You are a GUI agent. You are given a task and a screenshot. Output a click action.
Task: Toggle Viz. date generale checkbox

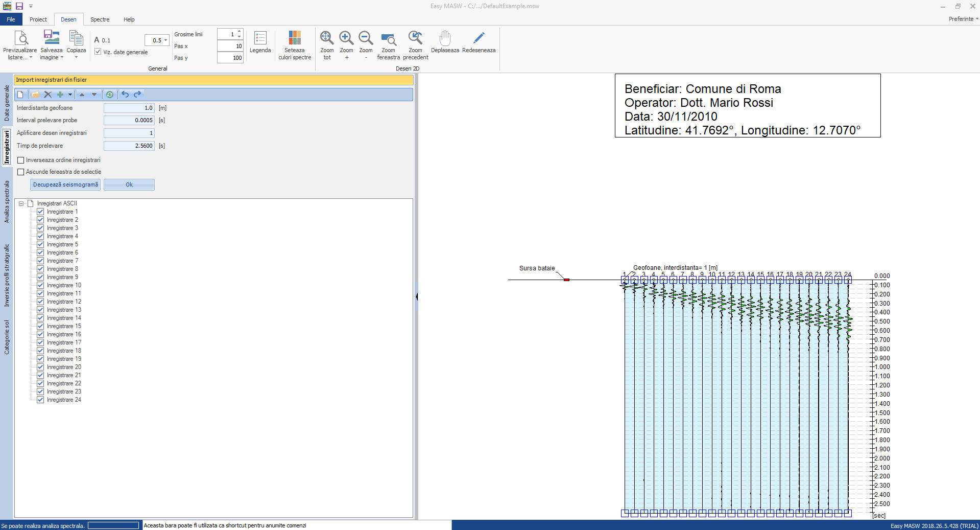point(98,52)
